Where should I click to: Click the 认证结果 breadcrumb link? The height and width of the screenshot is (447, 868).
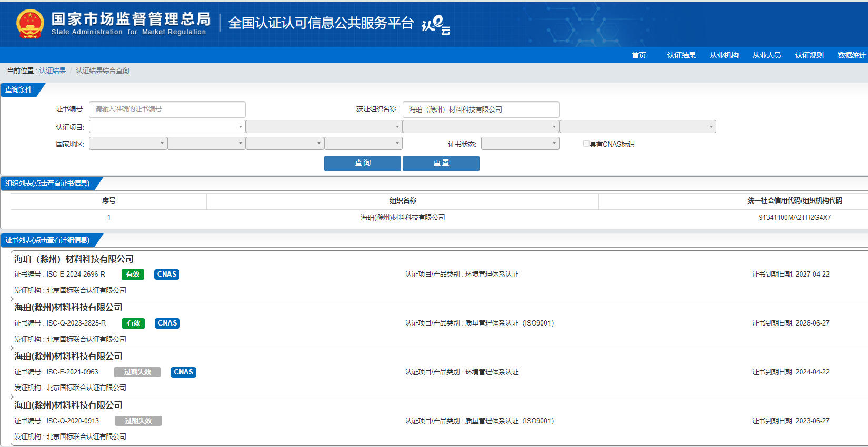(x=53, y=70)
